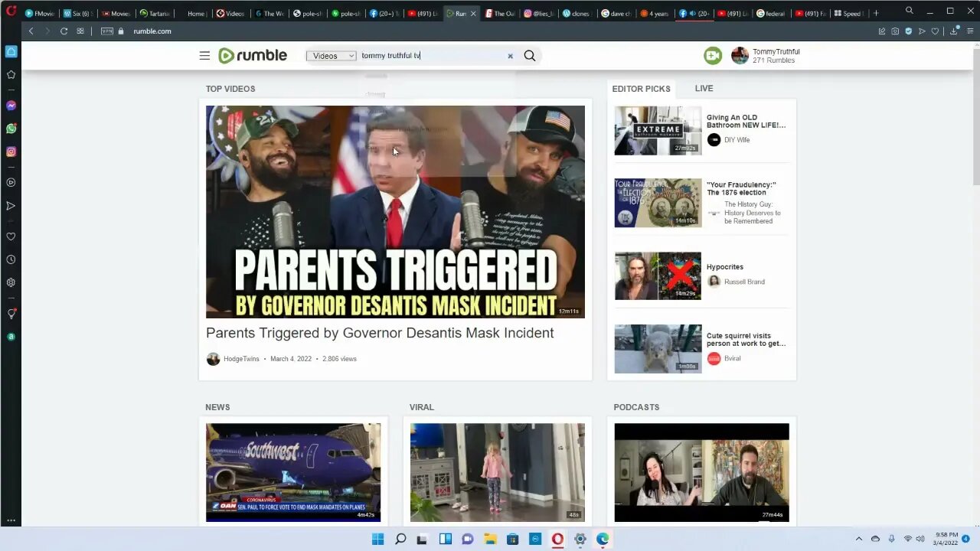Open Windows taskbar search
The height and width of the screenshot is (551, 980).
tap(400, 539)
